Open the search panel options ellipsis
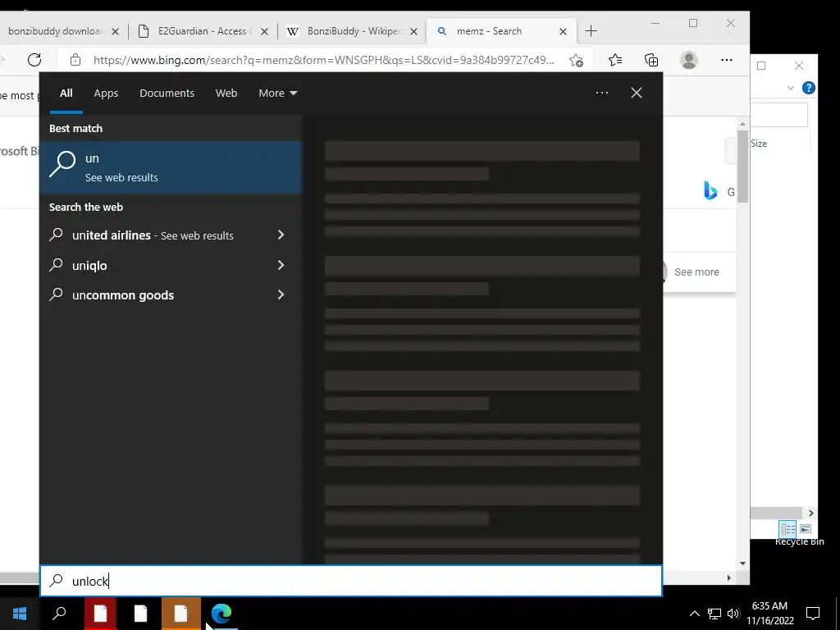The height and width of the screenshot is (630, 840). point(602,94)
